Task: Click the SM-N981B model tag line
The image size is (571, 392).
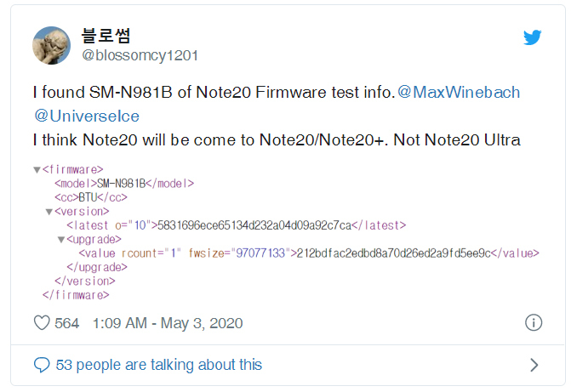Action: coord(124,183)
